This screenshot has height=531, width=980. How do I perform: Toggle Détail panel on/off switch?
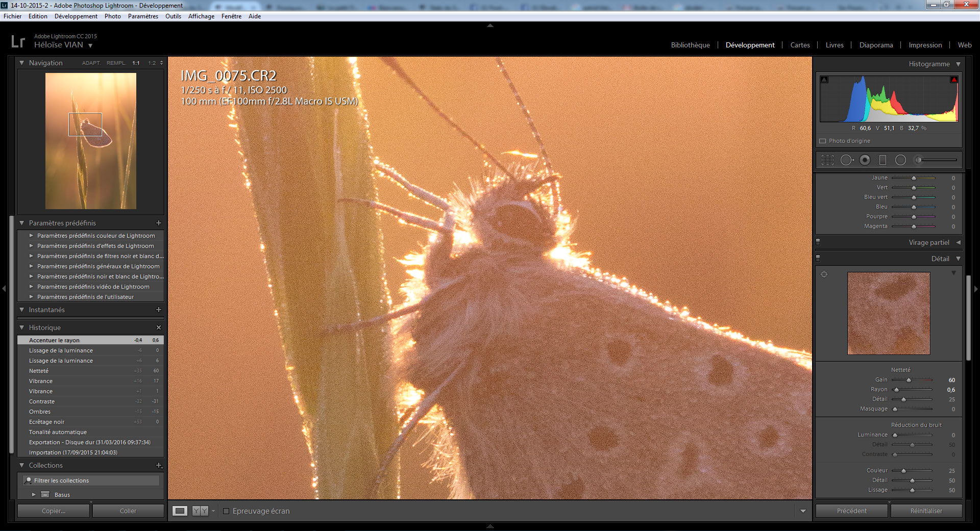(818, 258)
